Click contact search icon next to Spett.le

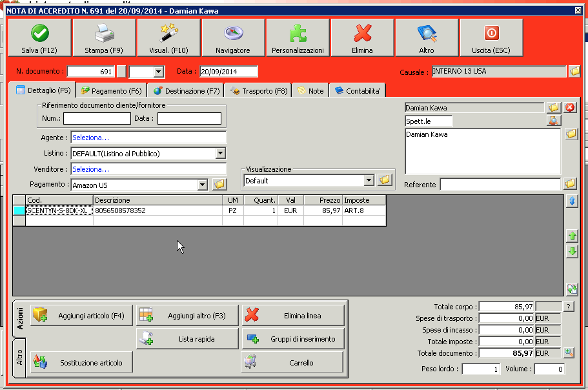click(554, 120)
